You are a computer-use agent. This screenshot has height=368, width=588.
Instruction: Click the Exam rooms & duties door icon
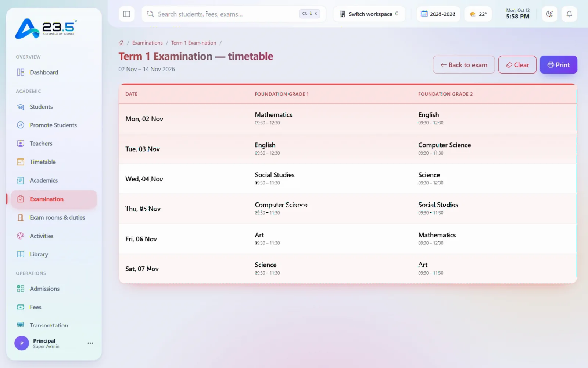21,217
